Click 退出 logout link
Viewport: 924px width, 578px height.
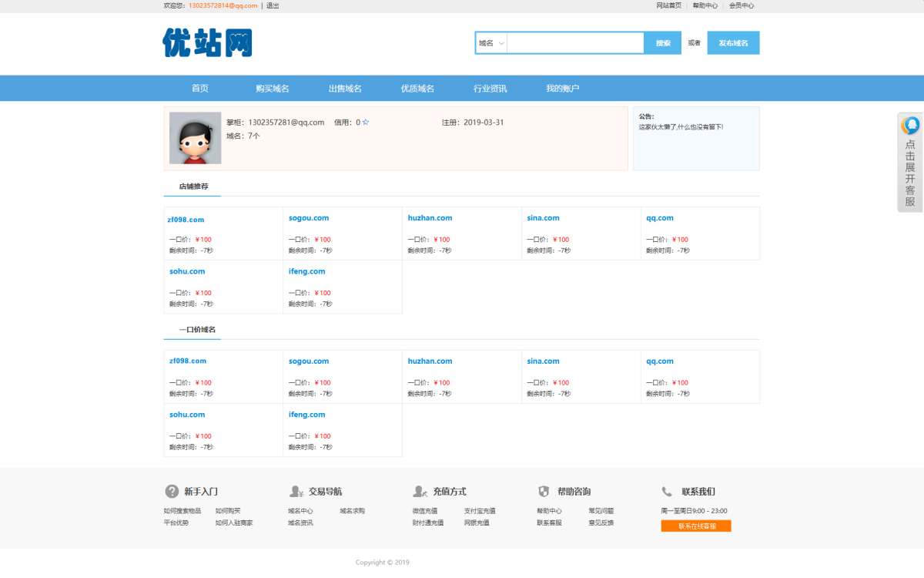(273, 5)
